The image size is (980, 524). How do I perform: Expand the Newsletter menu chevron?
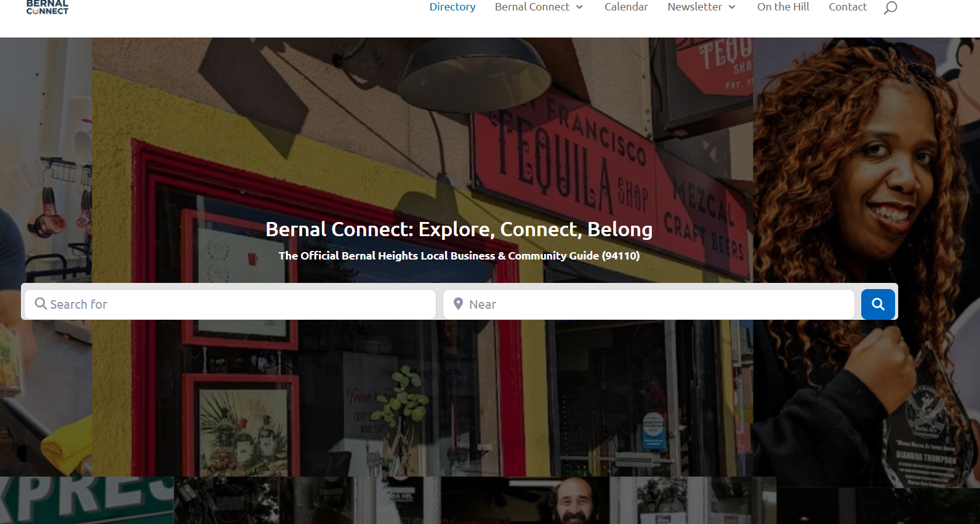pyautogui.click(x=732, y=7)
